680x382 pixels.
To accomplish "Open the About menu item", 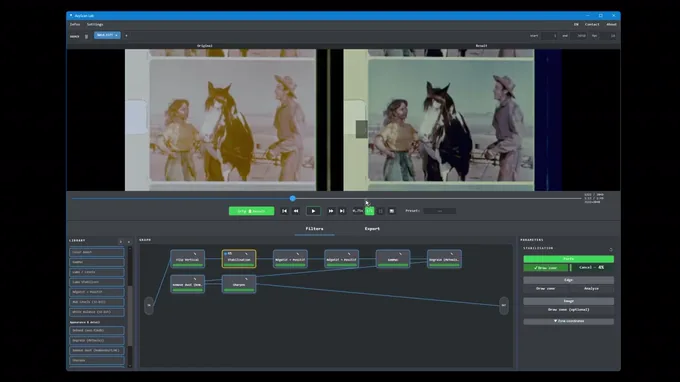I will tap(611, 25).
